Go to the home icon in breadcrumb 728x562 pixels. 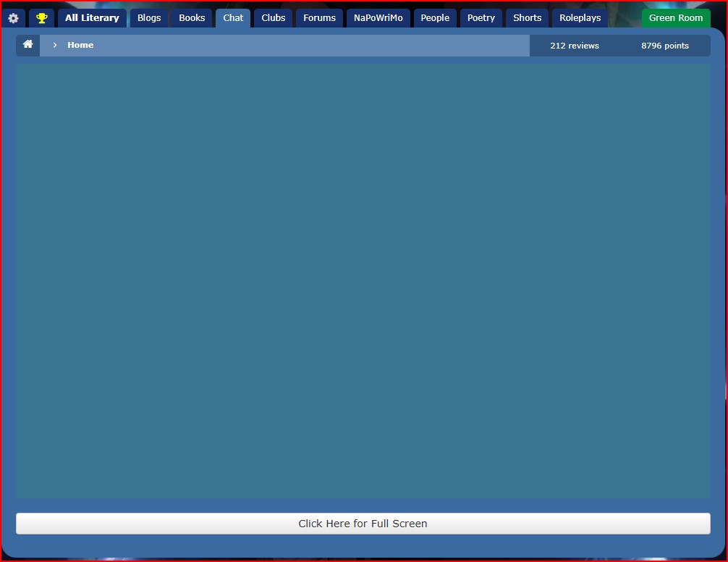click(27, 45)
